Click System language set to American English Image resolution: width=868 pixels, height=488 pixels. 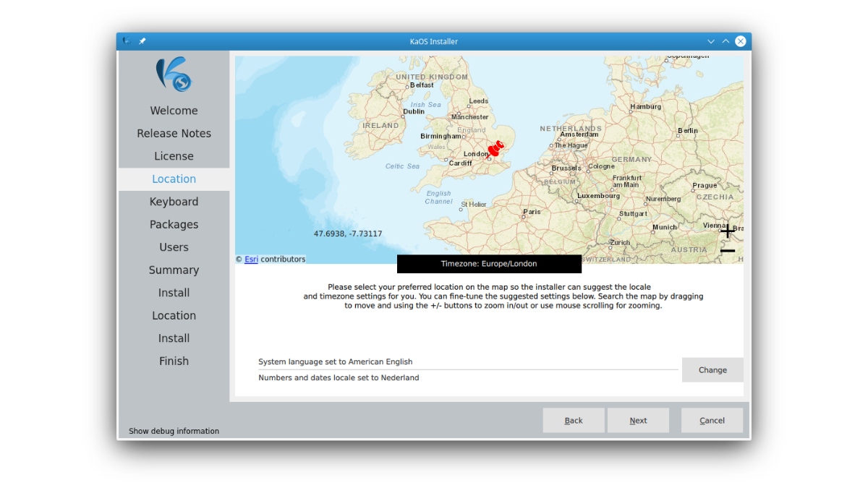pyautogui.click(x=336, y=361)
